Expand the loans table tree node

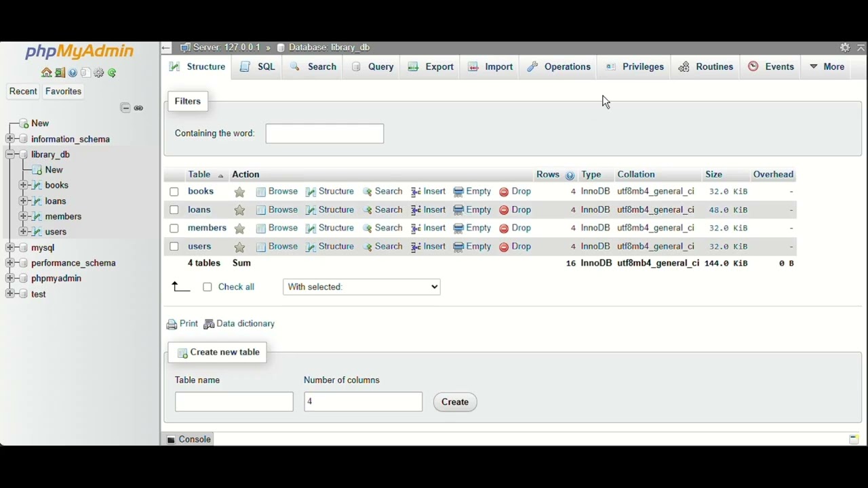point(23,201)
